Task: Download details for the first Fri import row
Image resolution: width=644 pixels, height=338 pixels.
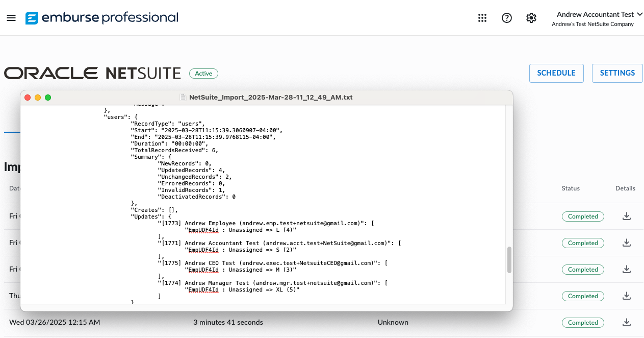Action: [627, 216]
